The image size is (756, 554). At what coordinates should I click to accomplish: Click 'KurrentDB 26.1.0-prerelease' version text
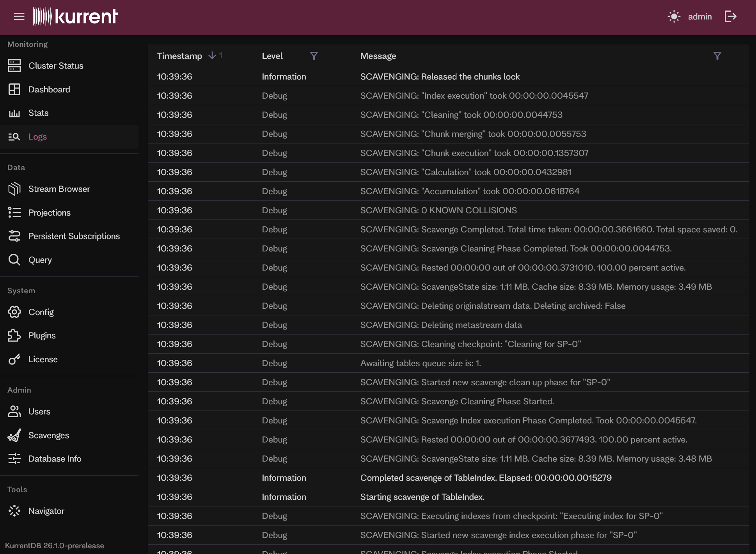click(x=55, y=545)
